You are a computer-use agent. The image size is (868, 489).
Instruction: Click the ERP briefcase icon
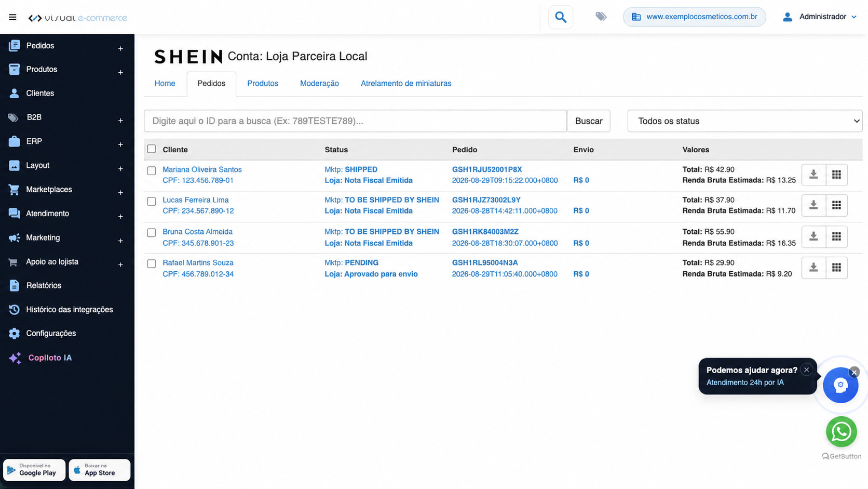click(15, 141)
